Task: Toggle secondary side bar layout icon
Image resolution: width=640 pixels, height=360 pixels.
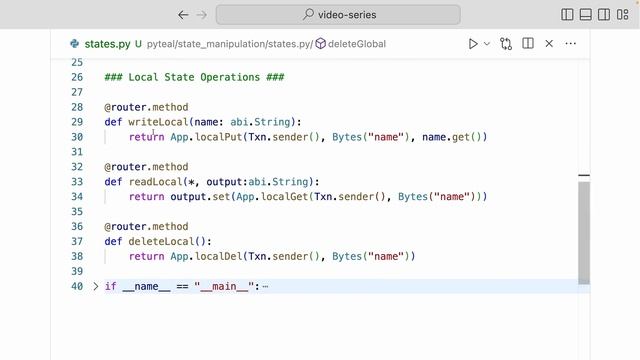Action: coord(604,15)
